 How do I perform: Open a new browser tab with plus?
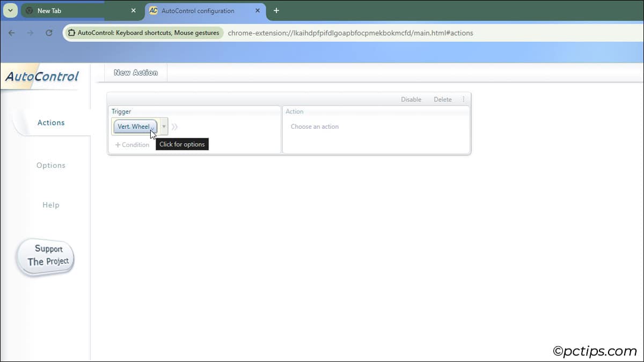[x=276, y=11]
